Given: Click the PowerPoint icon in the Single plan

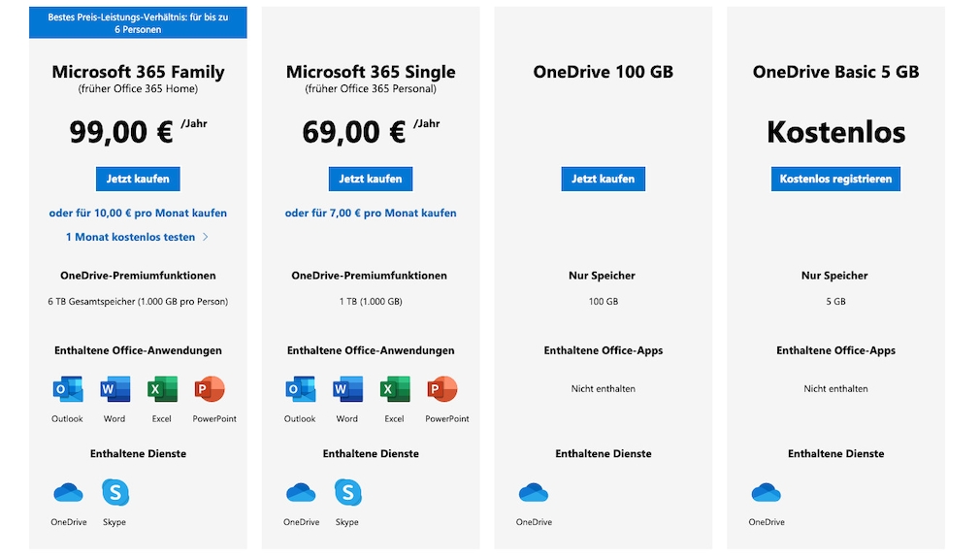Looking at the screenshot, I should 442,390.
